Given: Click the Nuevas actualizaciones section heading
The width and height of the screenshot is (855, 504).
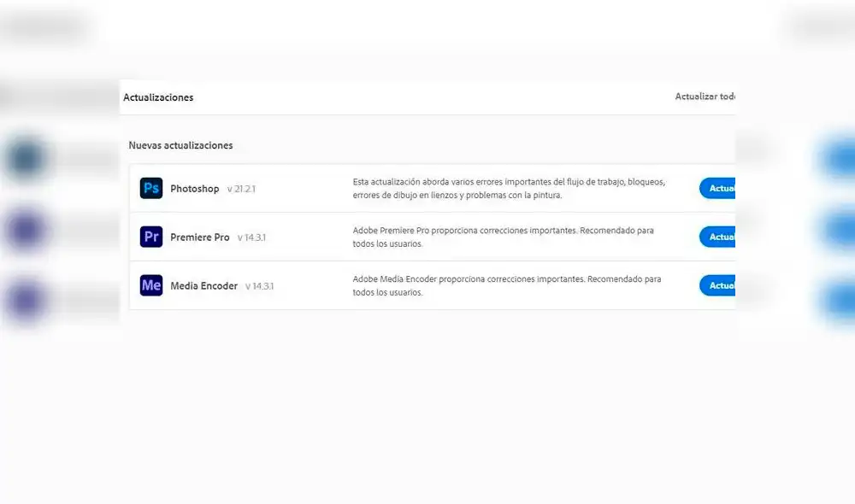Looking at the screenshot, I should click(180, 145).
